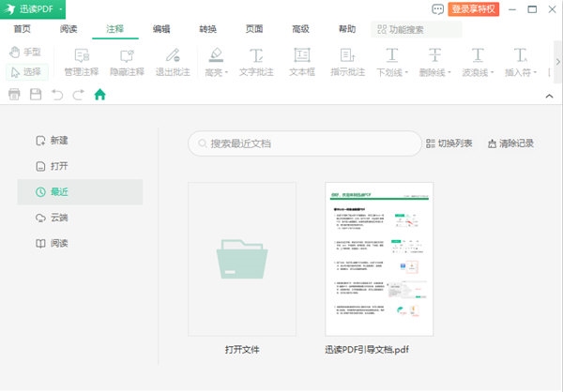Open the Insert caret (插入符) dropdown arrow
The height and width of the screenshot is (392, 563).
pyautogui.click(x=535, y=73)
